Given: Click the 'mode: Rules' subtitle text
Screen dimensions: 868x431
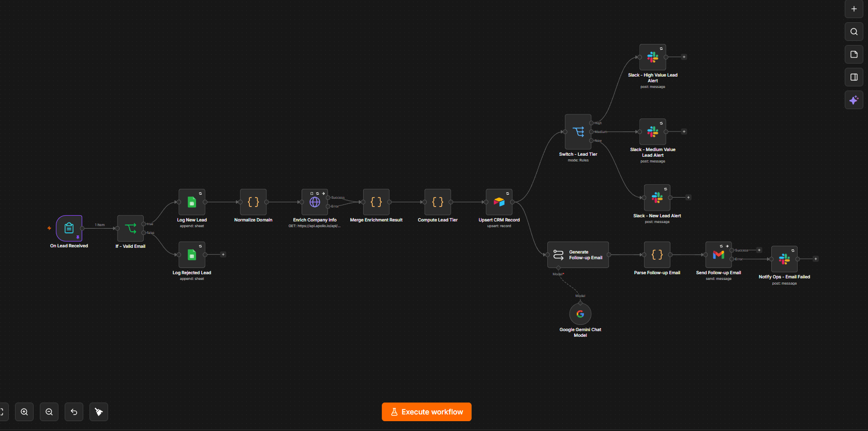Looking at the screenshot, I should [578, 160].
